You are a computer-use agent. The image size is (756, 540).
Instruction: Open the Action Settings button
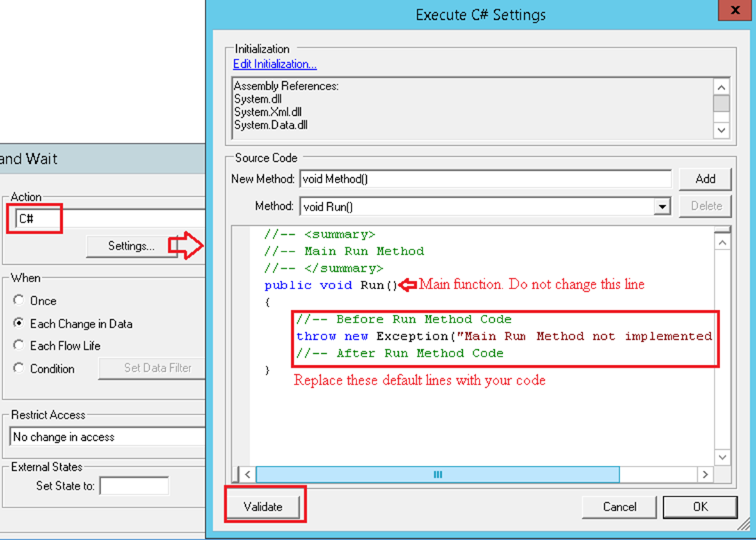[x=131, y=246]
